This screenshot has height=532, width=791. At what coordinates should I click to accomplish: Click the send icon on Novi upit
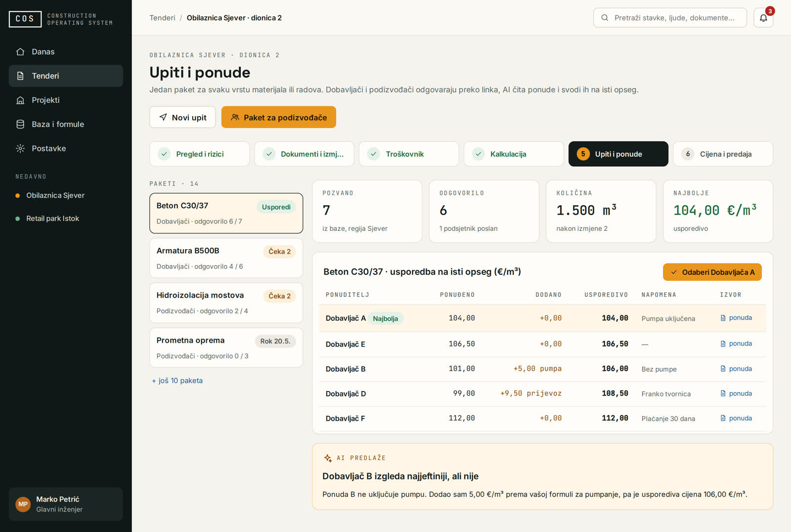coord(163,117)
